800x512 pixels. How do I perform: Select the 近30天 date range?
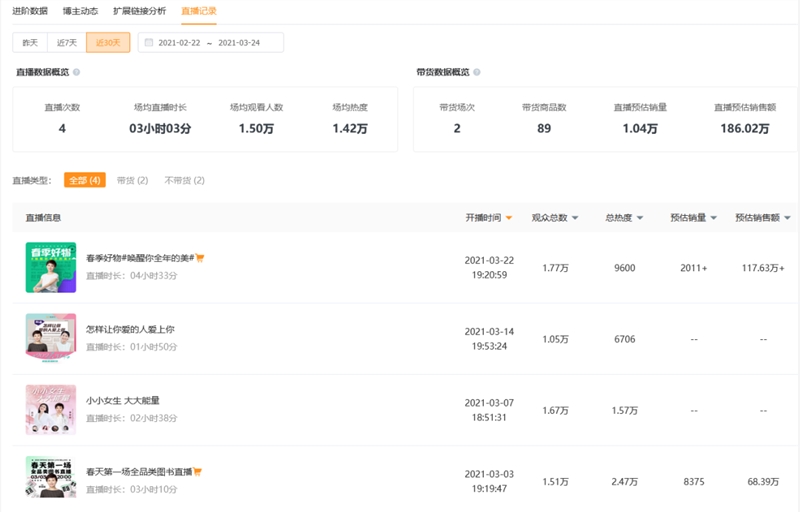click(108, 42)
